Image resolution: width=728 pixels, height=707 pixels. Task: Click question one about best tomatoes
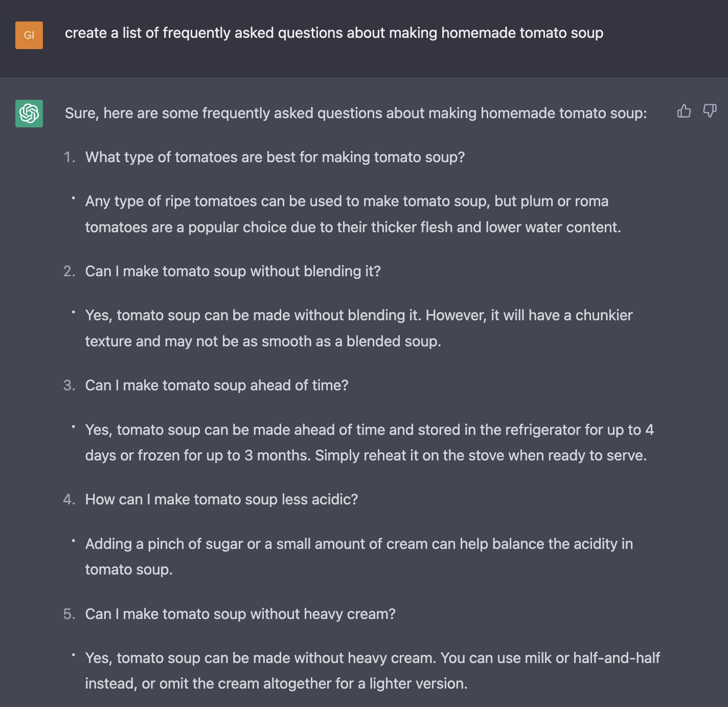point(275,157)
